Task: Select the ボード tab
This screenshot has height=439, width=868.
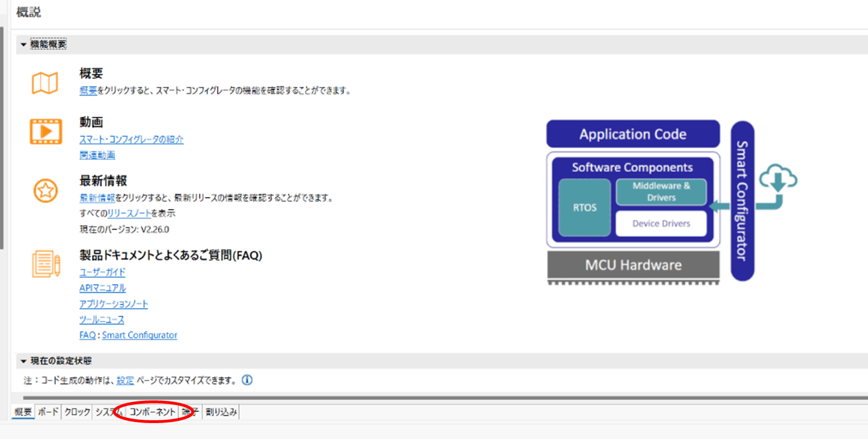Action: click(48, 412)
